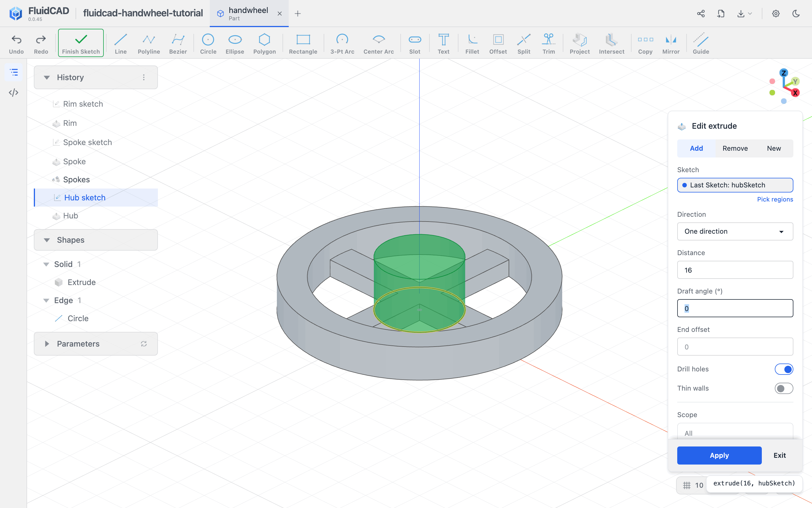Collapse the Solid tree group
This screenshot has height=508, width=812.
point(46,264)
